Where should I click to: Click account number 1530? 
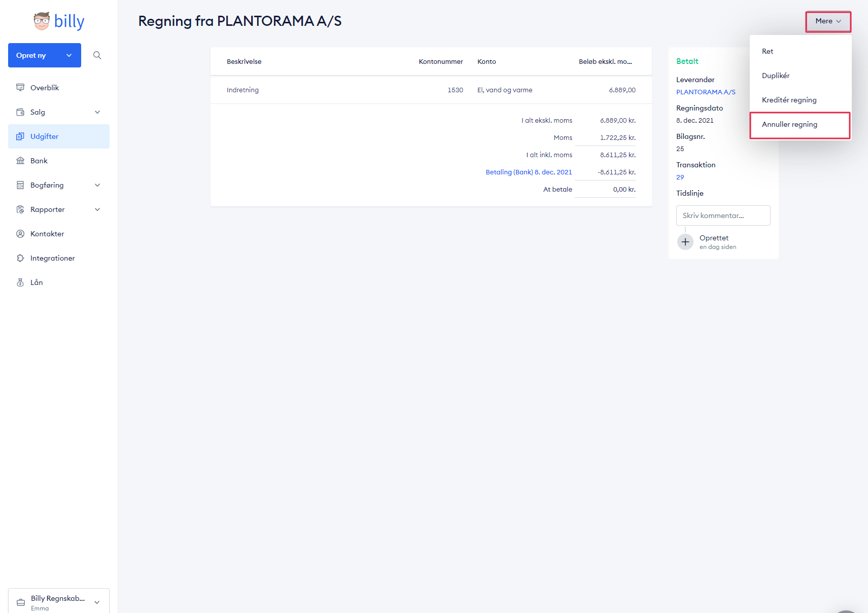[455, 90]
